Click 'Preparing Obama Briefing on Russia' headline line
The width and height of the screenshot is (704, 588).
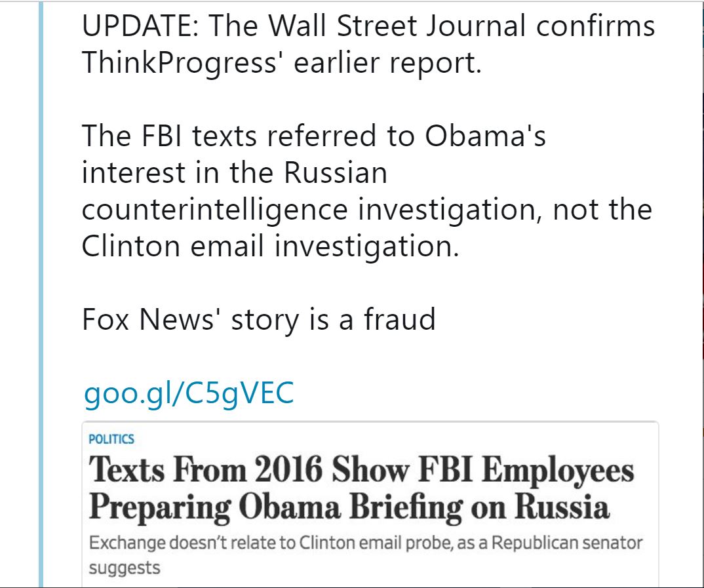[x=349, y=507]
